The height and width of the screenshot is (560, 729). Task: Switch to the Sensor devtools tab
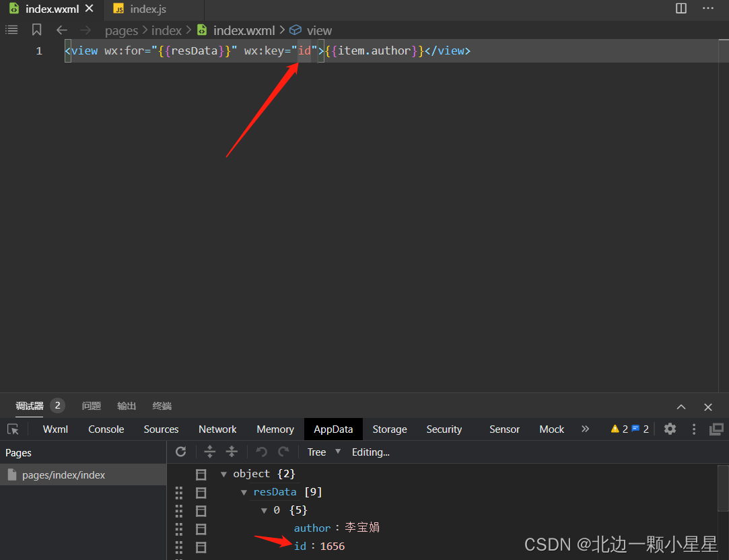coord(504,429)
